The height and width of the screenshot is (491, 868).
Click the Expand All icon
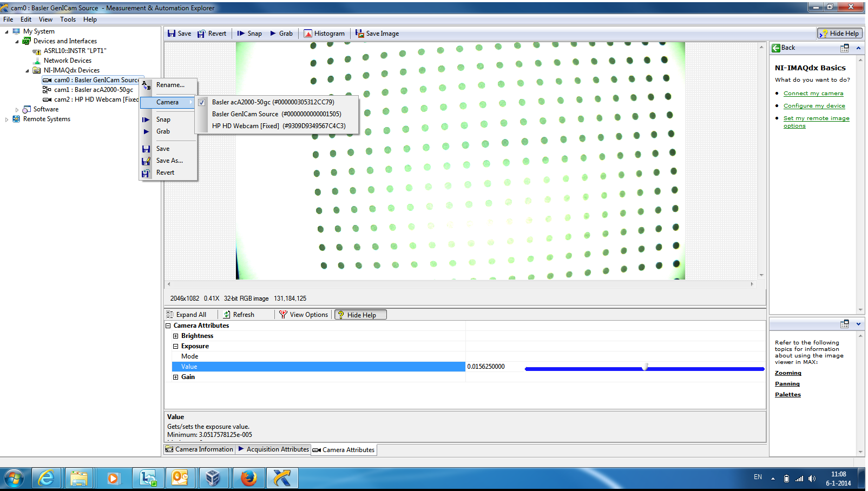(x=170, y=315)
